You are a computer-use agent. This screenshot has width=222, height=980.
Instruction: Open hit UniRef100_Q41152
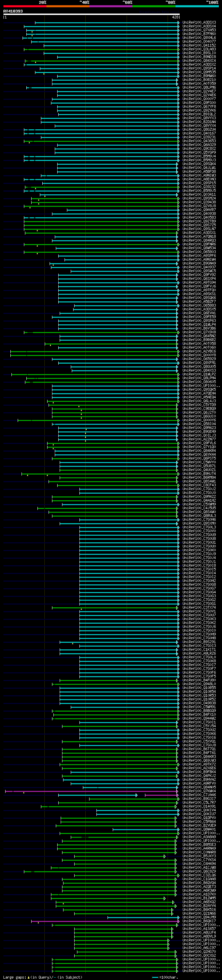(x=199, y=45)
